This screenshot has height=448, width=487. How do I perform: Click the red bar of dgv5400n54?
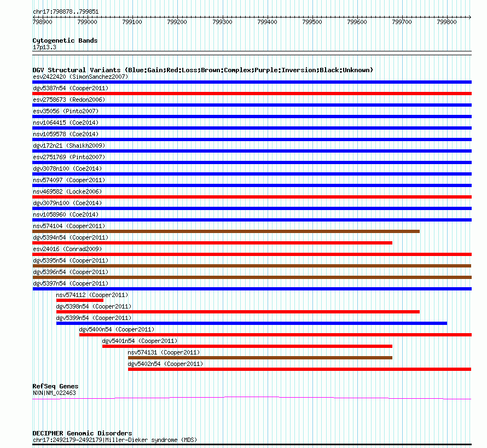click(275, 335)
